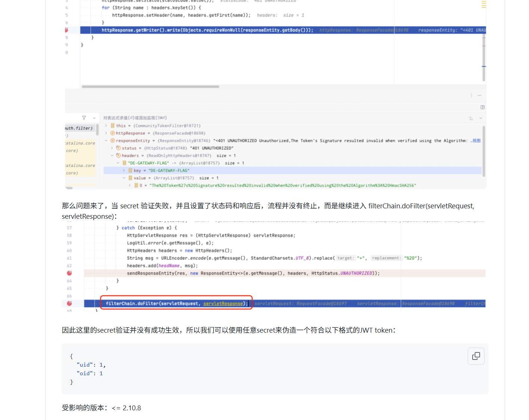Toggle the breakpoint on the getWriter().write line
Image resolution: width=529 pixels, height=420 pixels.
tap(66, 30)
